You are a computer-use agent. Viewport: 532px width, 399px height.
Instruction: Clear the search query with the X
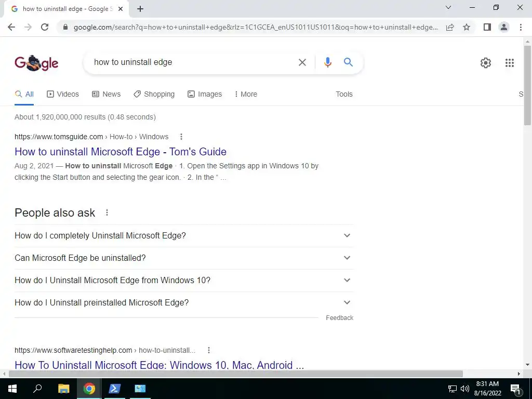click(x=302, y=62)
